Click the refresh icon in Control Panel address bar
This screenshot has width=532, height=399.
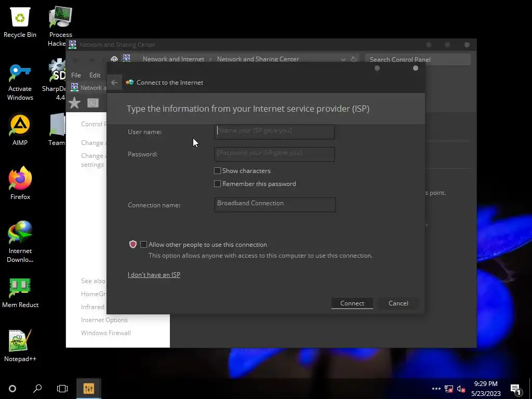pos(353,59)
